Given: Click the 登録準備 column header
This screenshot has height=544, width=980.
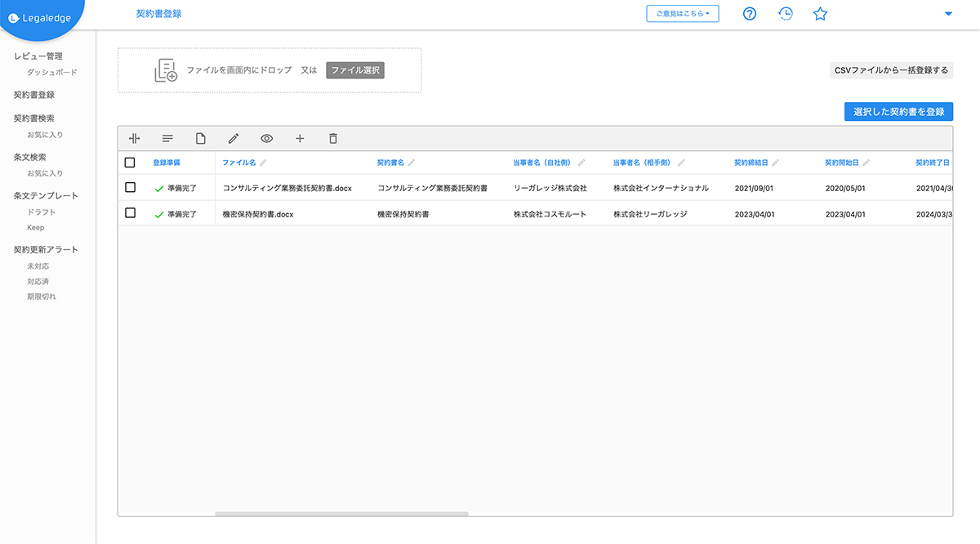Looking at the screenshot, I should (x=167, y=163).
